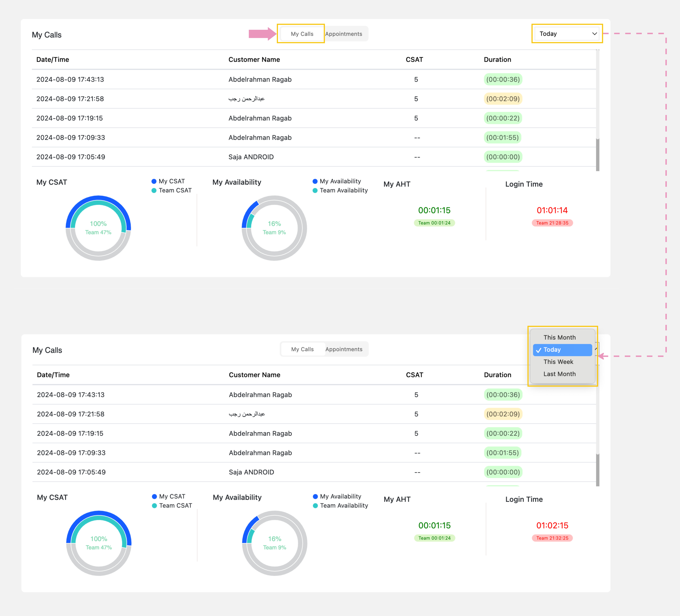Click top panel's My CSAT 100% donut chart
Screen dimensions: 680x616
(x=98, y=228)
